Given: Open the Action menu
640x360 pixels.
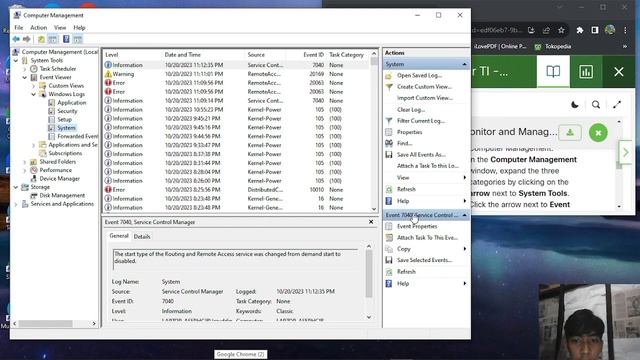Looking at the screenshot, I should coord(38,27).
